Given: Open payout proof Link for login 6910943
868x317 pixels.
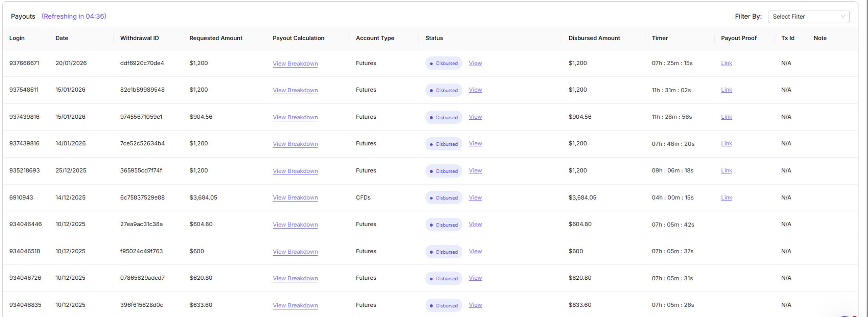Looking at the screenshot, I should [726, 198].
